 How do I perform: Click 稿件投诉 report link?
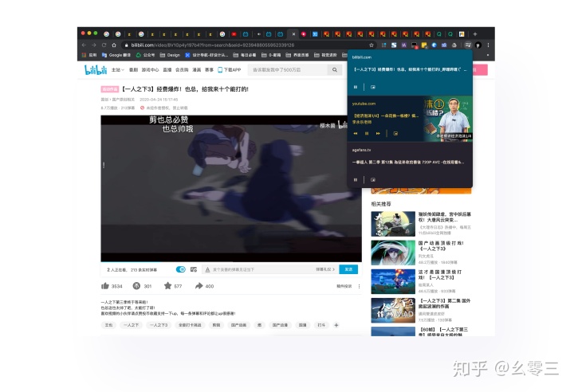tap(344, 286)
